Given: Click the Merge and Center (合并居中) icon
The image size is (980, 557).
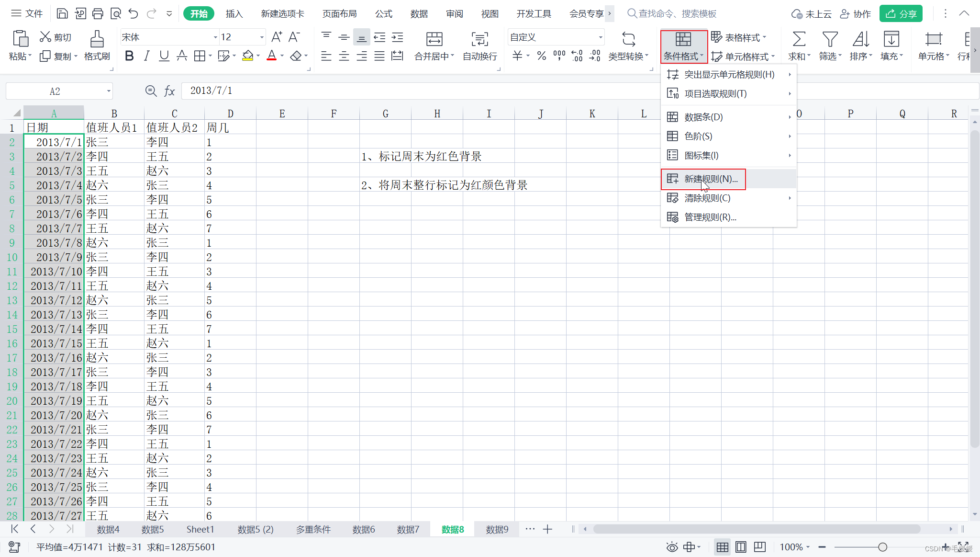Looking at the screenshot, I should 434,39.
